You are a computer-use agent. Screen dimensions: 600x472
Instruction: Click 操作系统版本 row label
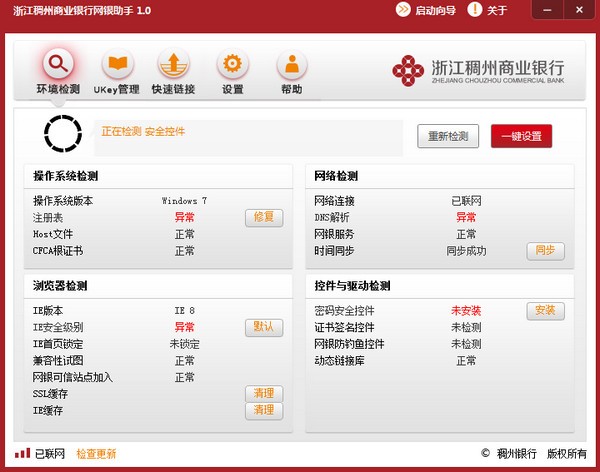[63, 201]
